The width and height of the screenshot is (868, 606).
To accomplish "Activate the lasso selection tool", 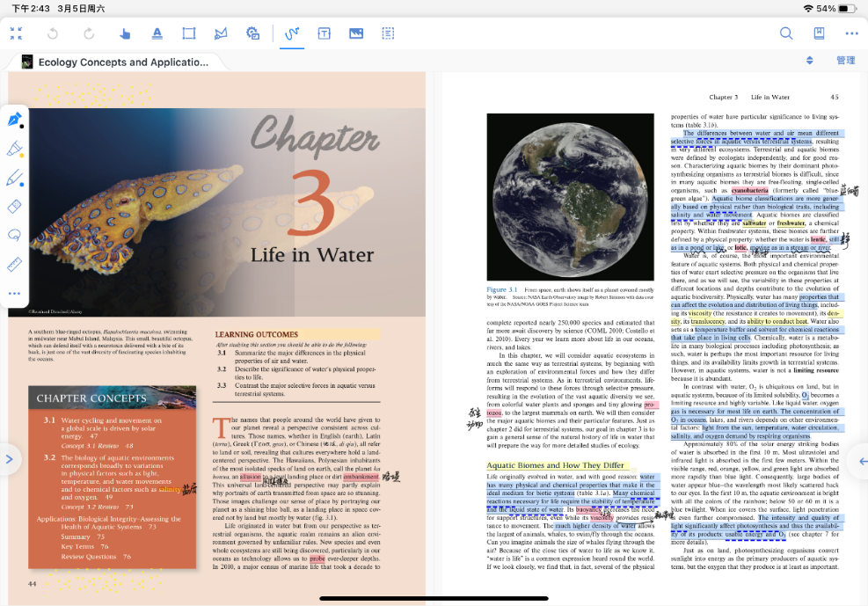I will tap(15, 236).
